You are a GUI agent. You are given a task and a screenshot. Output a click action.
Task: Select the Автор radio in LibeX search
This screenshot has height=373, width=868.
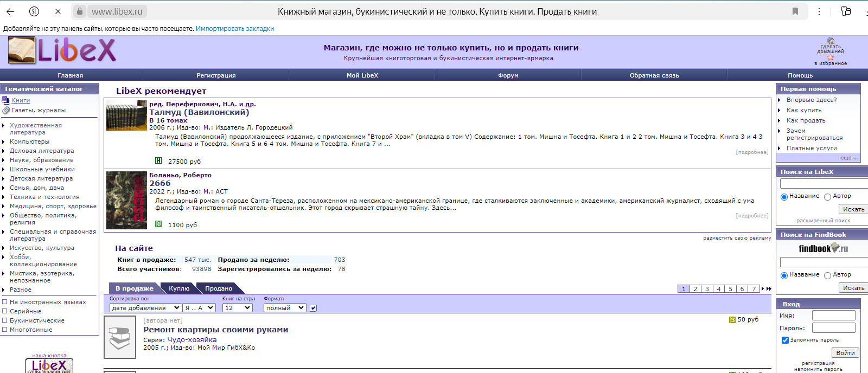pos(827,197)
